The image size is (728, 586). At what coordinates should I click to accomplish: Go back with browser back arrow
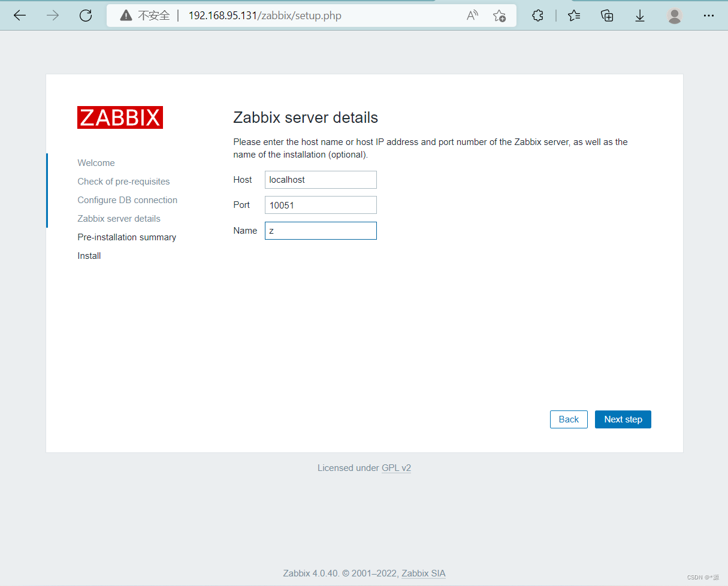[x=20, y=16]
